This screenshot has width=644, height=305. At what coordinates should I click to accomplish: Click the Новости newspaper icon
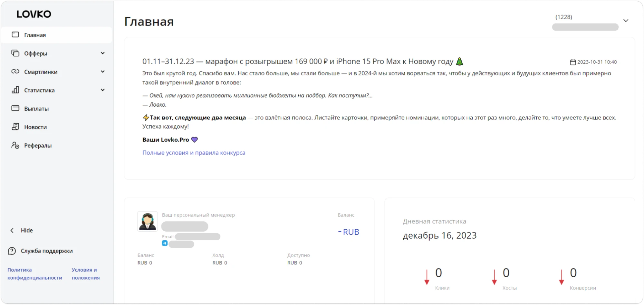pyautogui.click(x=15, y=127)
